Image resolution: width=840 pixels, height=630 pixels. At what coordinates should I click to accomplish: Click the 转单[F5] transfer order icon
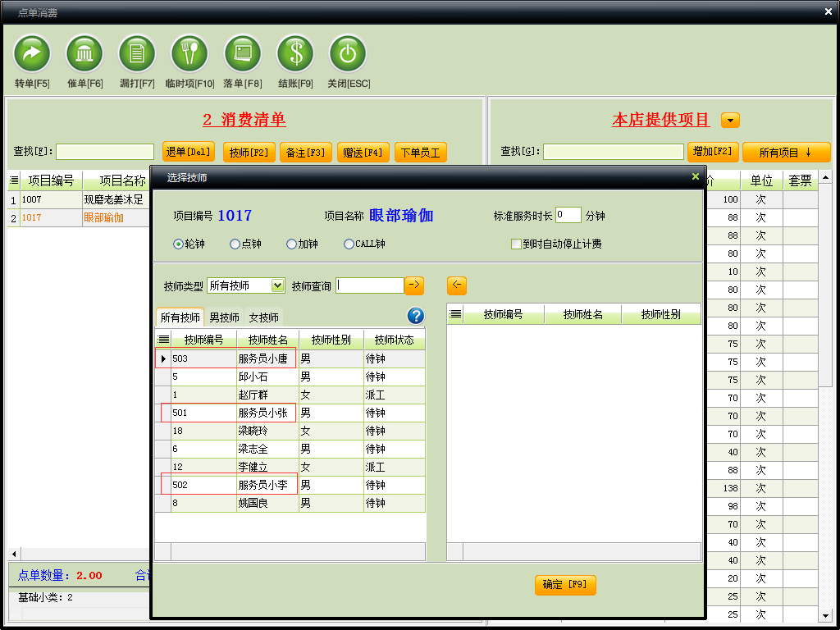coord(32,53)
